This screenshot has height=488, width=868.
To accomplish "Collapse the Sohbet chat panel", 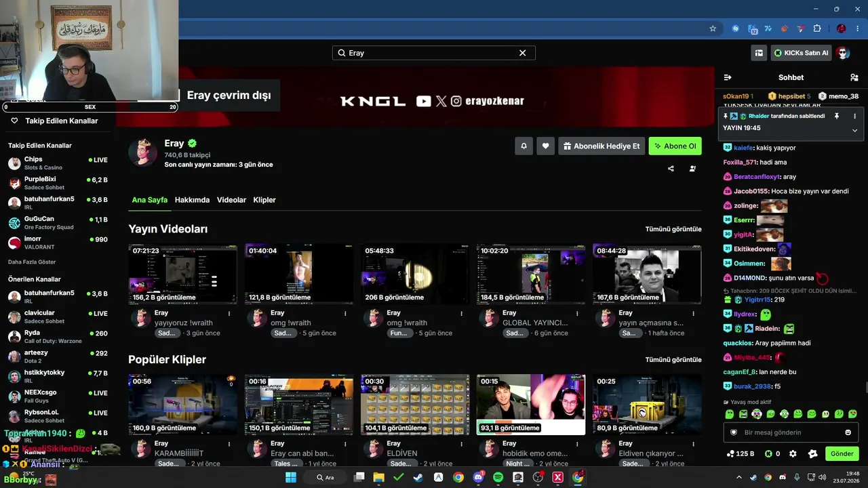I will pyautogui.click(x=728, y=77).
